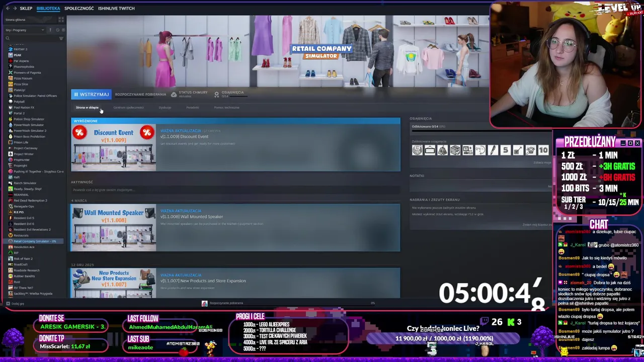644x362 pixels.
Task: Click the PropHunter icon
Action: [x=11, y=160]
